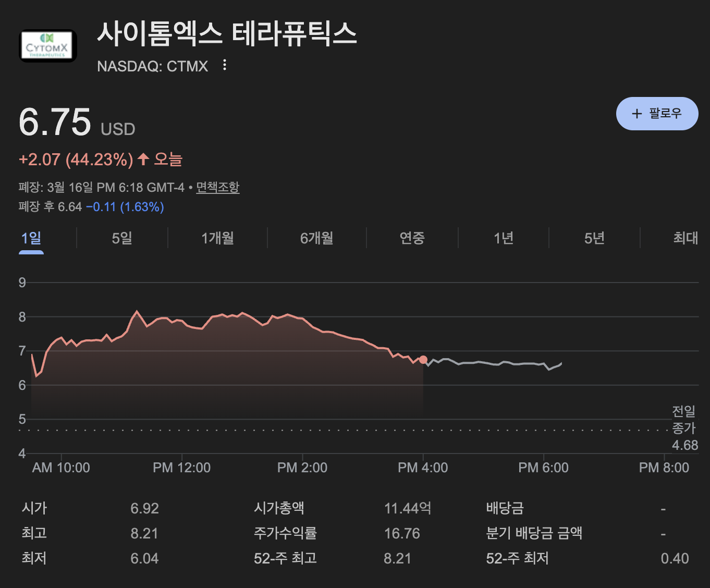The image size is (710, 588).
Task: Click the 시가 value 6.92
Action: (144, 508)
